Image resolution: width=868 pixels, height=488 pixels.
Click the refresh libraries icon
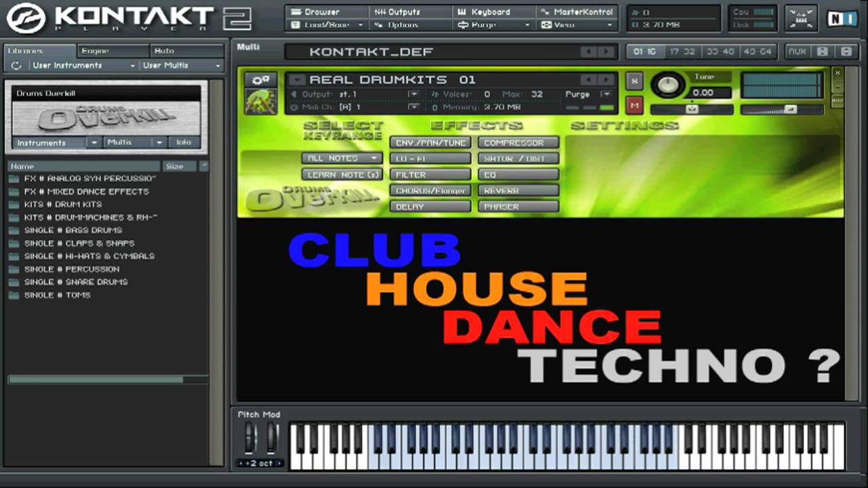pyautogui.click(x=16, y=66)
